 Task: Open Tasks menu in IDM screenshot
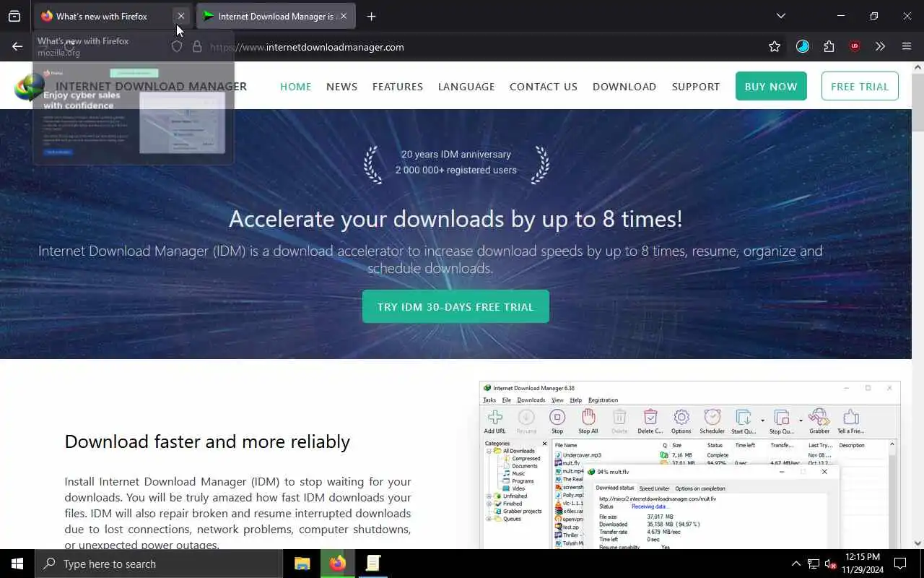click(x=489, y=400)
